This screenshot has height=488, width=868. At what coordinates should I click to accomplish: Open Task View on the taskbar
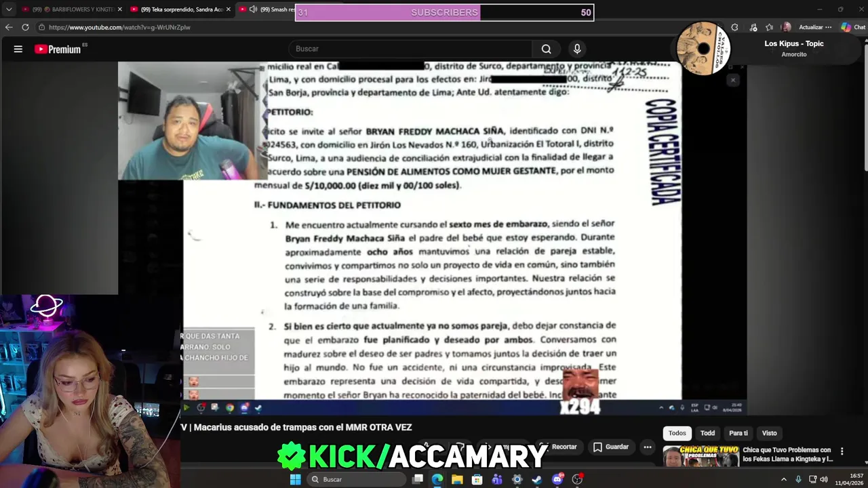click(x=418, y=479)
